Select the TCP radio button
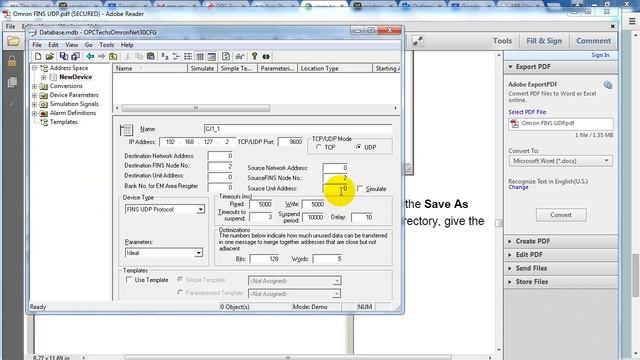640x360 pixels. click(318, 147)
